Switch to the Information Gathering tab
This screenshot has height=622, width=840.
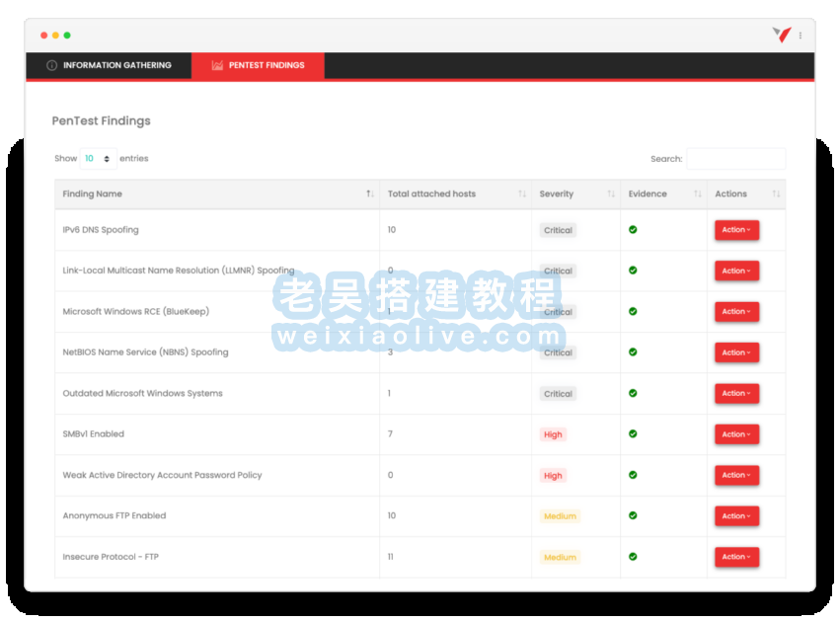pos(109,66)
